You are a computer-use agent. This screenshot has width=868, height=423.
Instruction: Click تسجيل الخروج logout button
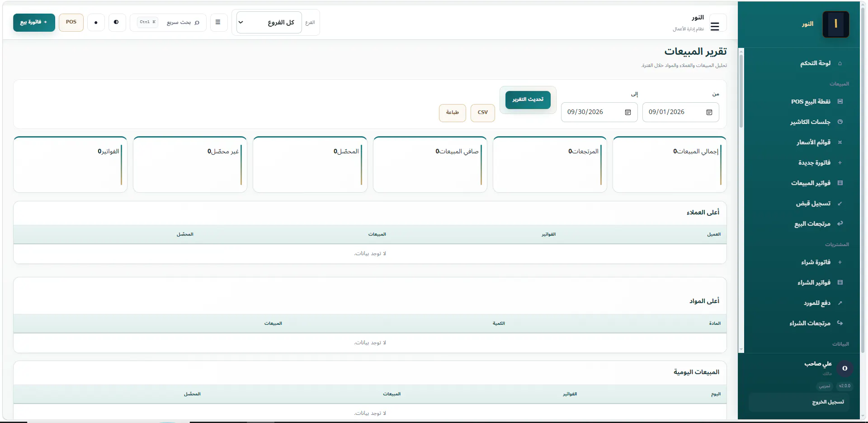[799, 402]
